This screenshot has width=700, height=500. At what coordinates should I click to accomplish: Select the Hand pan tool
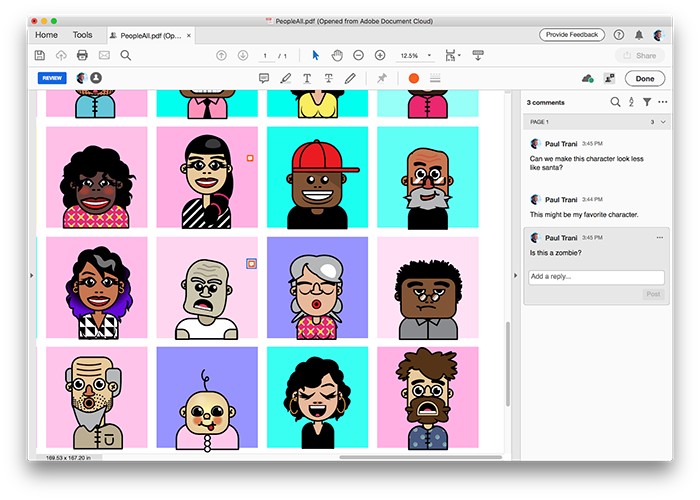(x=337, y=55)
